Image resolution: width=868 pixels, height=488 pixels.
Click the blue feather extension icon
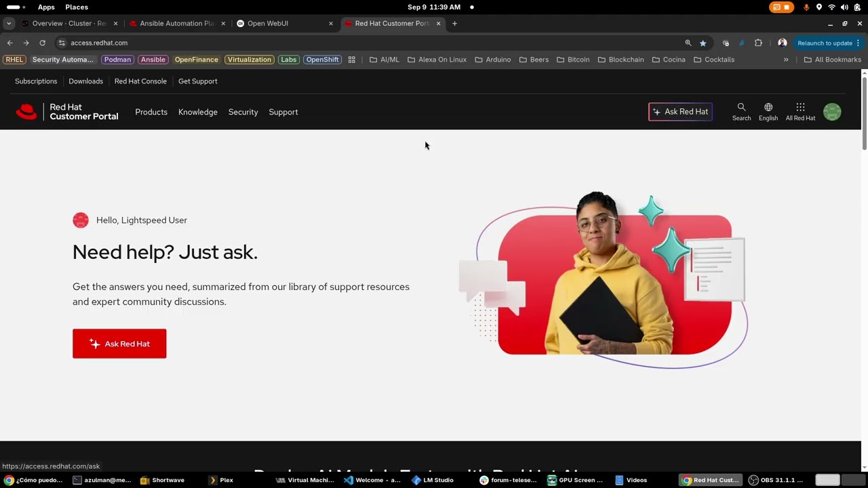click(741, 43)
